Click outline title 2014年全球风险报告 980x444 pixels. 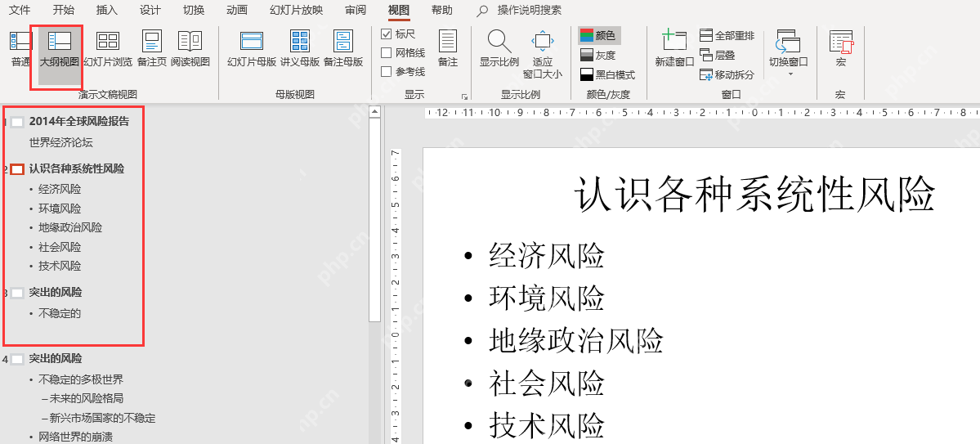[x=79, y=121]
